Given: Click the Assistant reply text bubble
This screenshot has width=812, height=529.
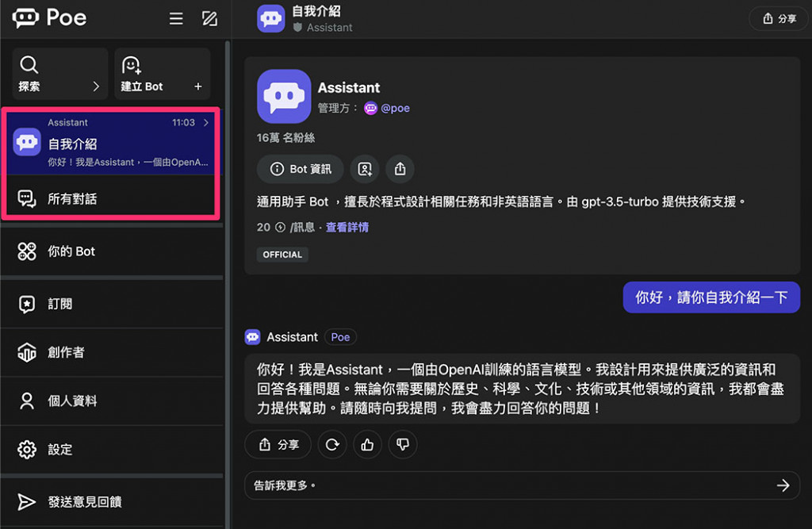Looking at the screenshot, I should [522, 389].
